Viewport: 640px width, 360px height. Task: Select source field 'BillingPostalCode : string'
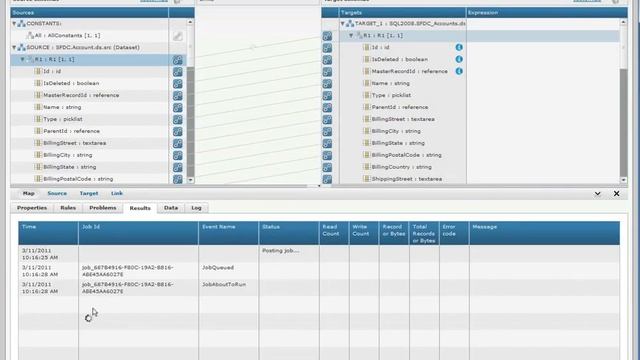(x=78, y=179)
